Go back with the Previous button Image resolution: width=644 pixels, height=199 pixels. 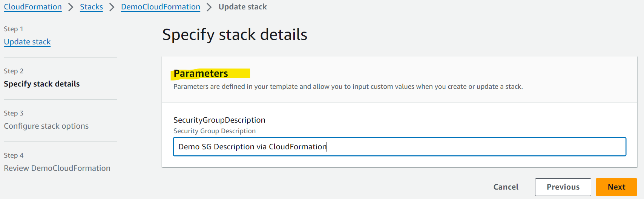[x=563, y=187]
